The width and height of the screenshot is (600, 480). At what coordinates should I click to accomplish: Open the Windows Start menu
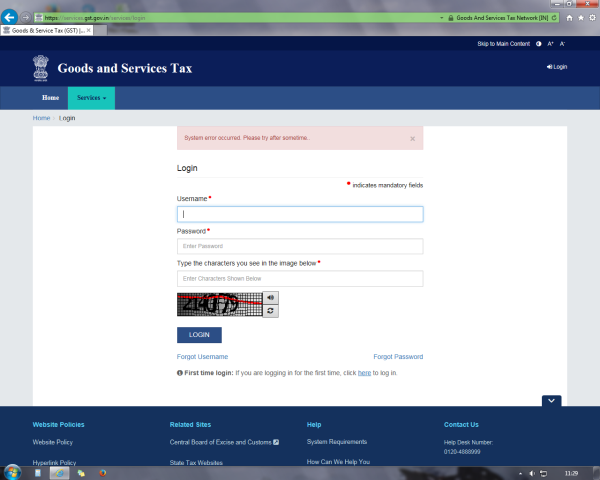[x=13, y=471]
